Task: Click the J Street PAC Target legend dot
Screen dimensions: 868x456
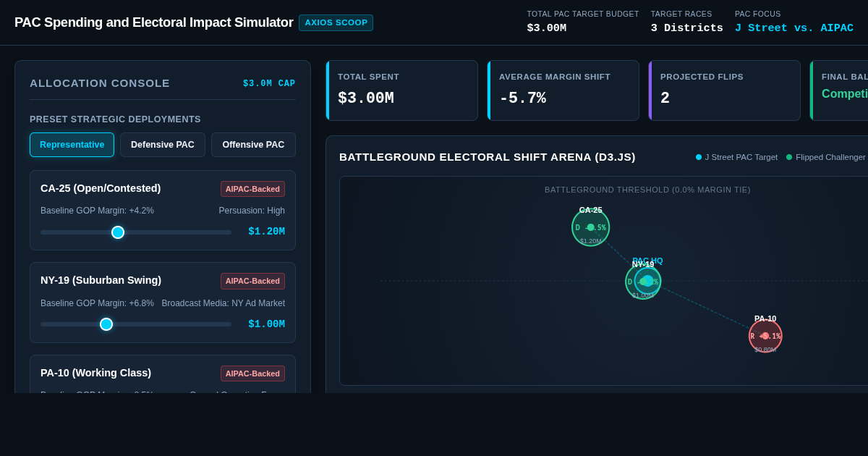Action: [x=699, y=157]
